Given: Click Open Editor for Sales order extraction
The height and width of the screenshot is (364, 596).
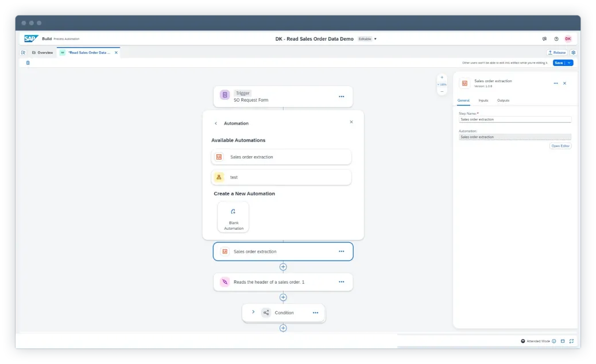Looking at the screenshot, I should (561, 146).
